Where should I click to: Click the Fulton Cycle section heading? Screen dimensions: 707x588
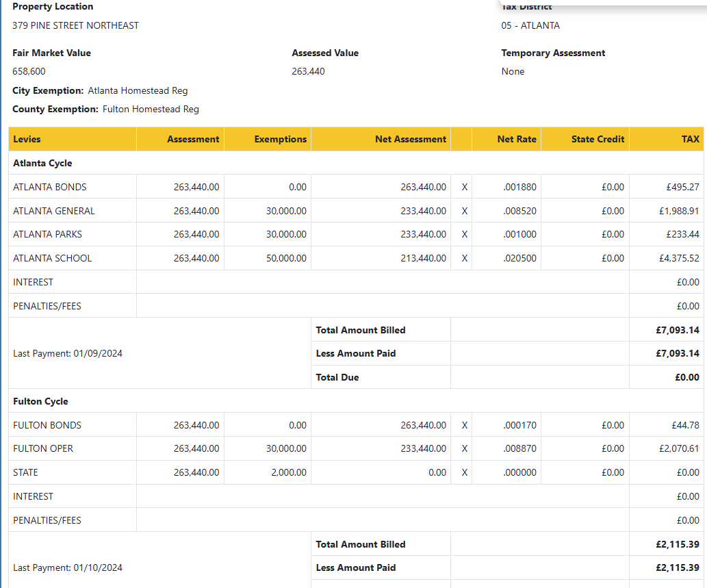40,401
